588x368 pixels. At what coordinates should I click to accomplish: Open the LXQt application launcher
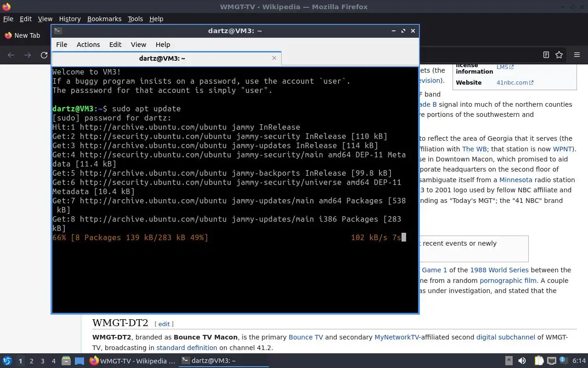7,361
